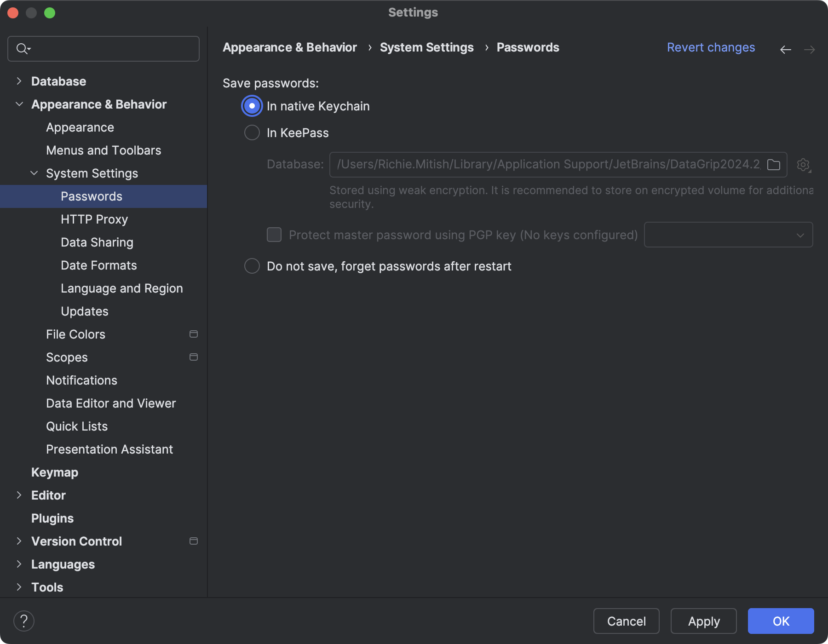Open the PGP key dropdown

tap(728, 235)
